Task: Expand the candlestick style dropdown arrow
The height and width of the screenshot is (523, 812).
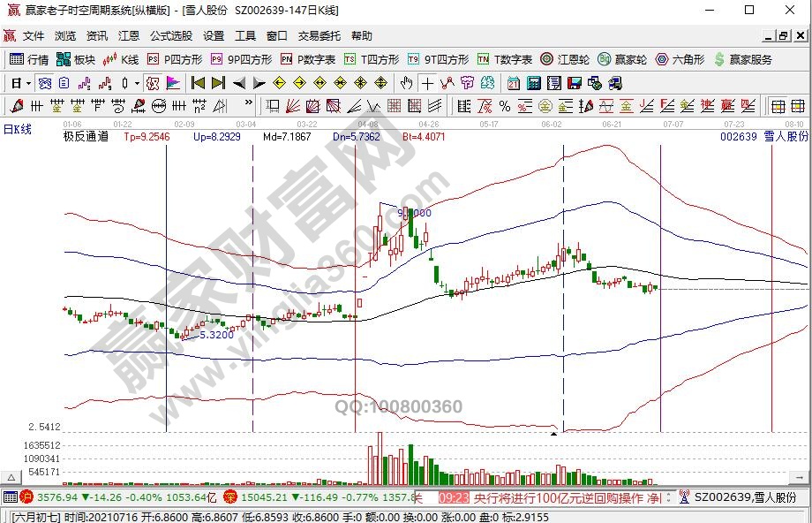Action: pyautogui.click(x=137, y=83)
